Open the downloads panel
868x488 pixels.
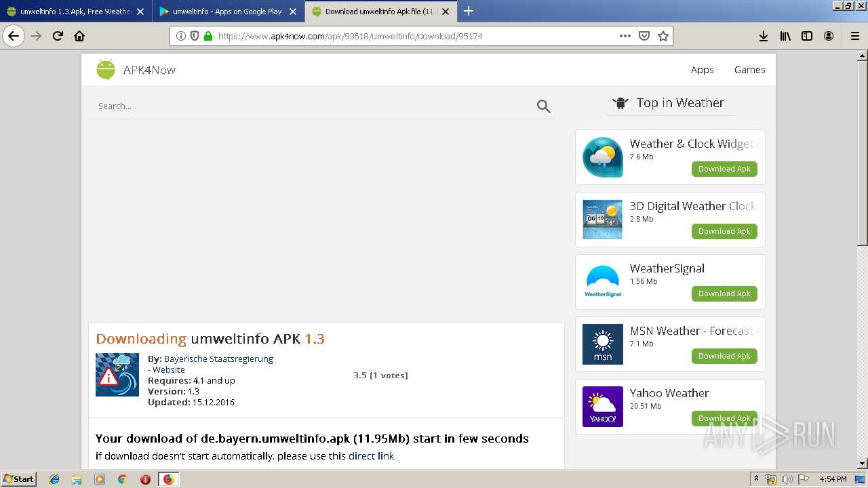[x=764, y=36]
